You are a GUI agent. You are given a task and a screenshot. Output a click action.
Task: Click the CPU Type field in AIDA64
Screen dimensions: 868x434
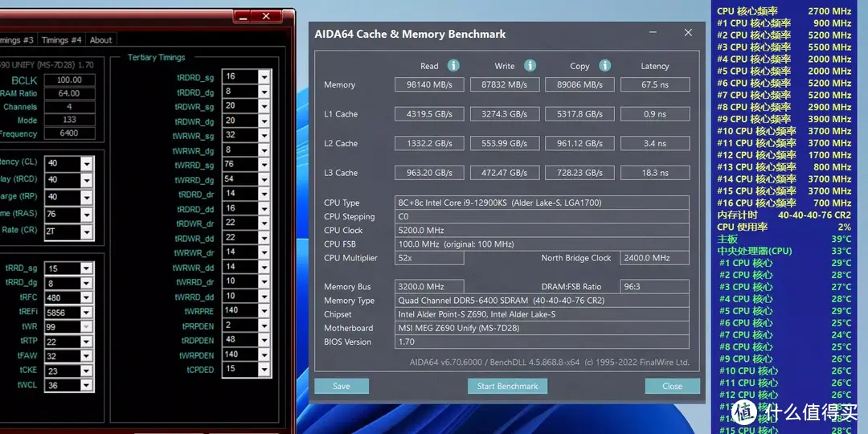point(542,203)
